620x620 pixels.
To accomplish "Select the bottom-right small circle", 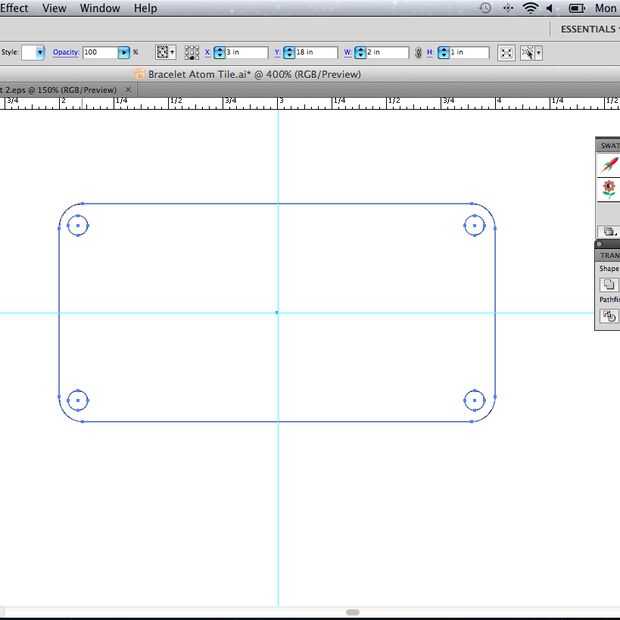I will [474, 401].
